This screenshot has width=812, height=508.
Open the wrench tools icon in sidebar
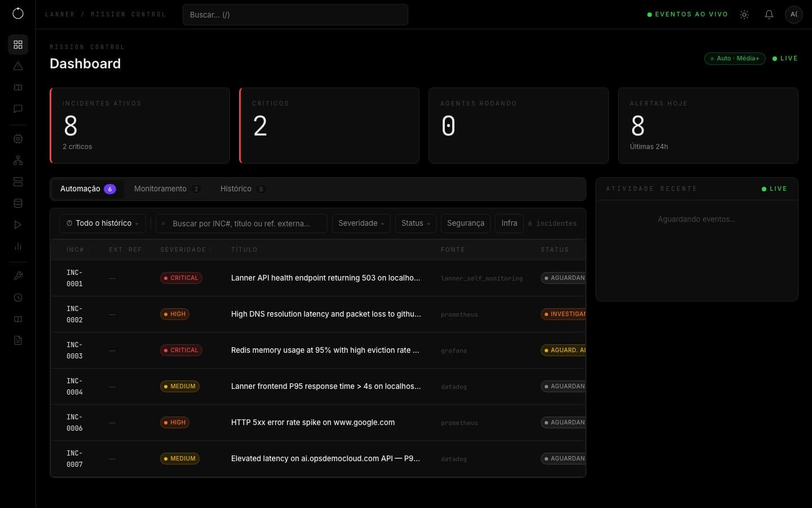[18, 276]
